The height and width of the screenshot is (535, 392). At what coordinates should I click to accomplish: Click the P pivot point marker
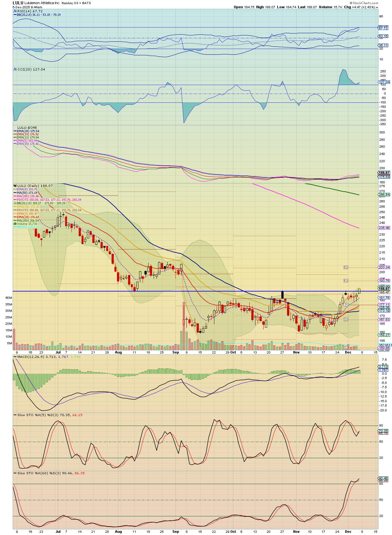pos(346,305)
